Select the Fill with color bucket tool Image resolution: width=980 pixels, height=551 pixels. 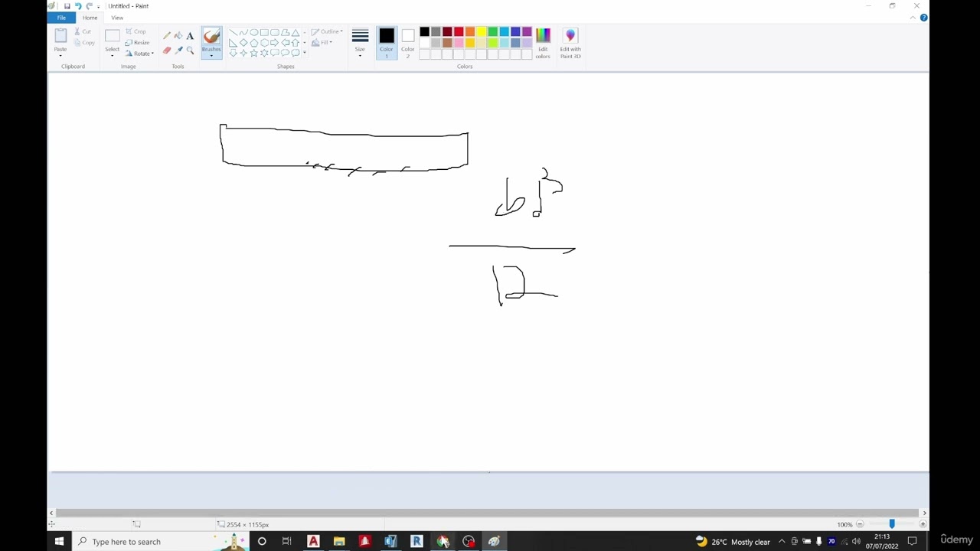pyautogui.click(x=178, y=36)
